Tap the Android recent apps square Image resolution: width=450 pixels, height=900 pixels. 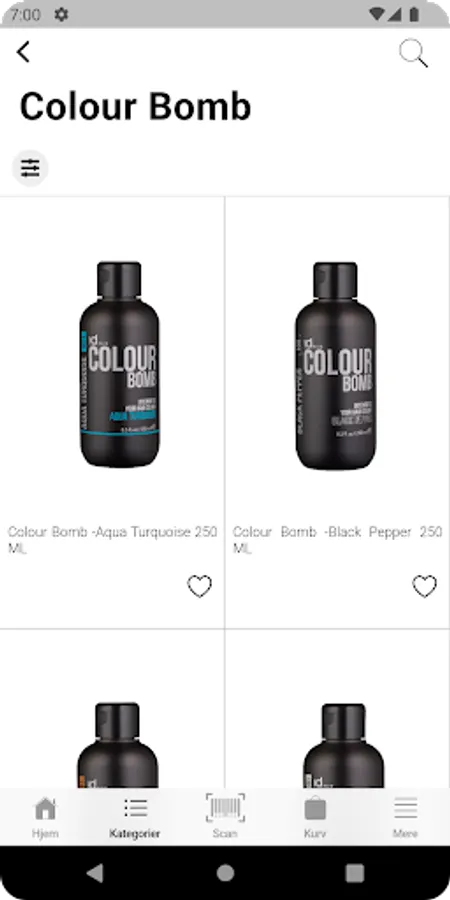(355, 873)
